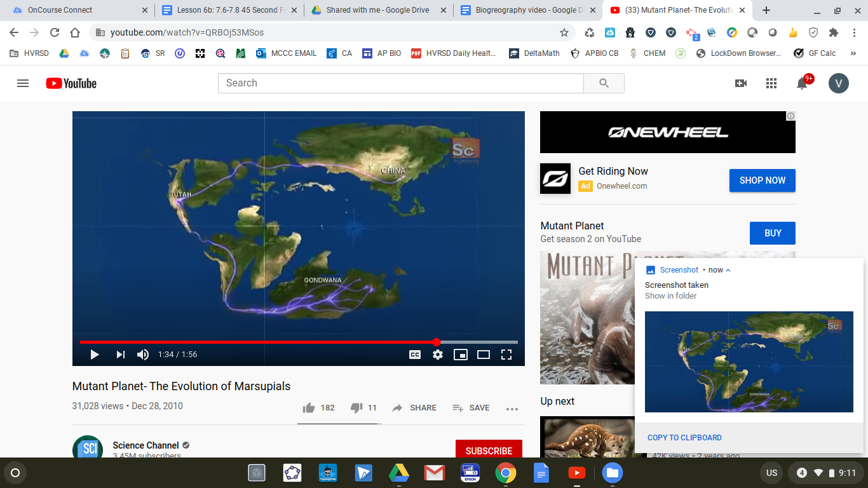Open ChromeOS launcher circle

pyautogui.click(x=15, y=473)
